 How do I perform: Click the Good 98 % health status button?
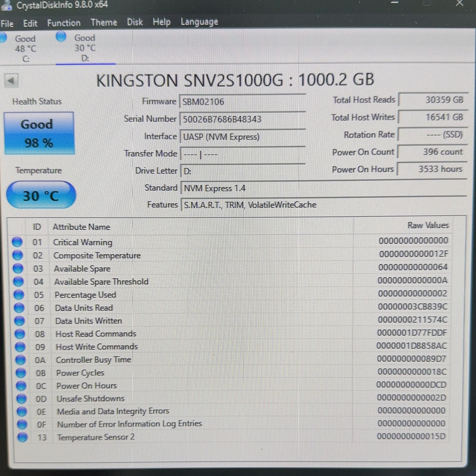click(39, 133)
